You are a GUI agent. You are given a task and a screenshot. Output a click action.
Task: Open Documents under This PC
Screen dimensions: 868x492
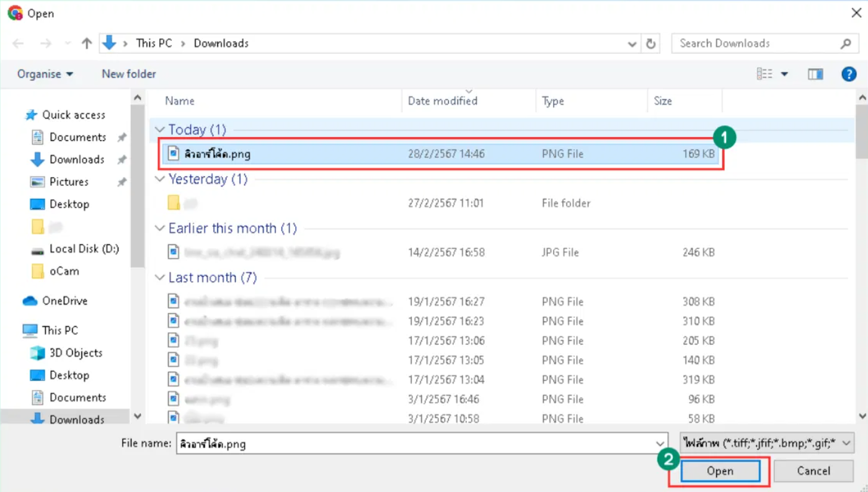point(69,397)
